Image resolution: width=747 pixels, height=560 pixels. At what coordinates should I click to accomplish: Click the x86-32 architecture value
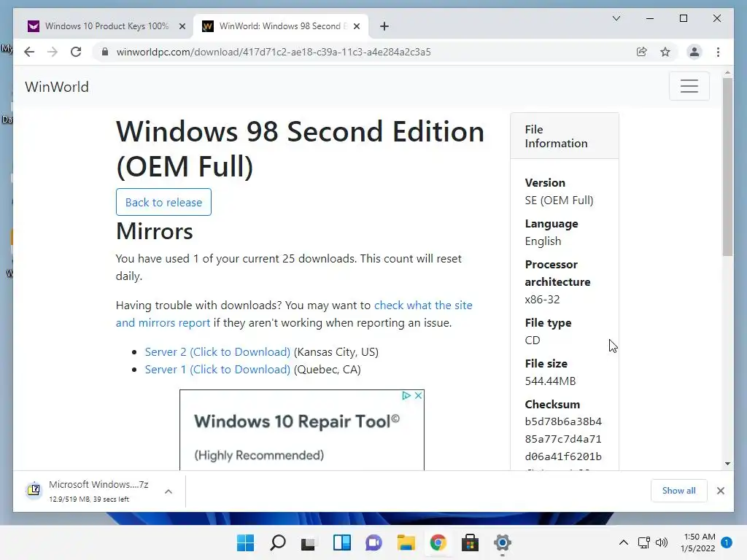[x=542, y=300]
